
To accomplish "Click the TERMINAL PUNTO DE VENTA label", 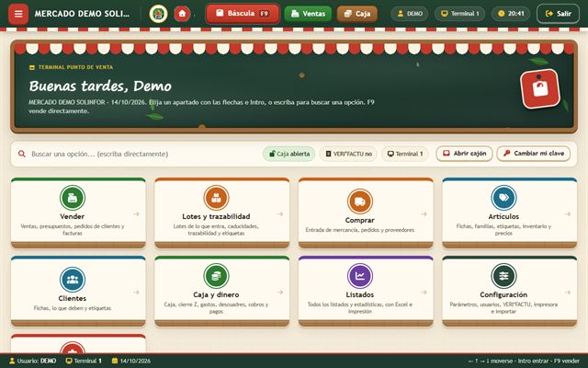I will 72,67.
